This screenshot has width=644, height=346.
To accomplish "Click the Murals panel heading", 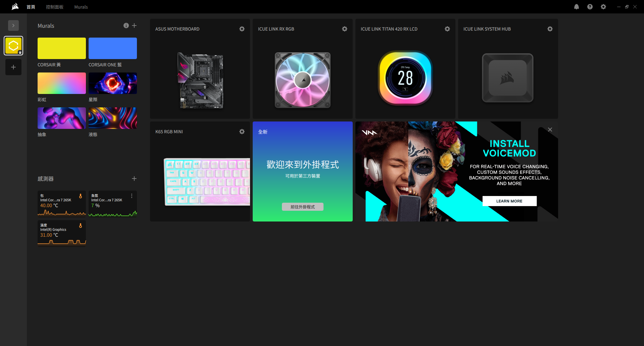I will coord(46,26).
